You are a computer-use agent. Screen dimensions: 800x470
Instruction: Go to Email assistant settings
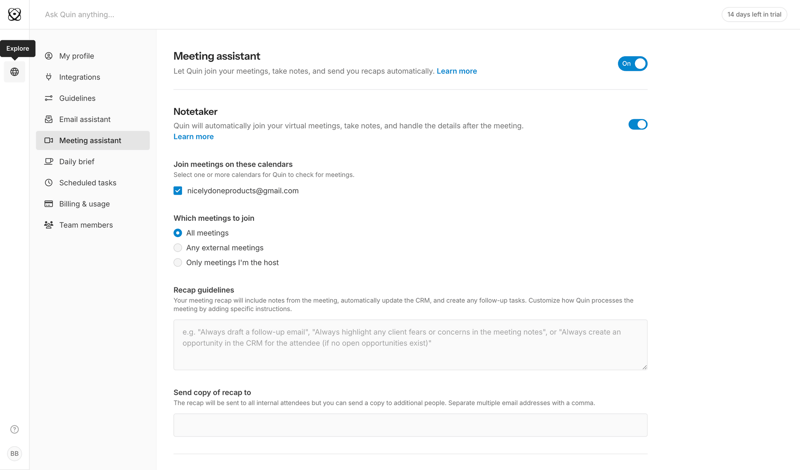click(85, 120)
